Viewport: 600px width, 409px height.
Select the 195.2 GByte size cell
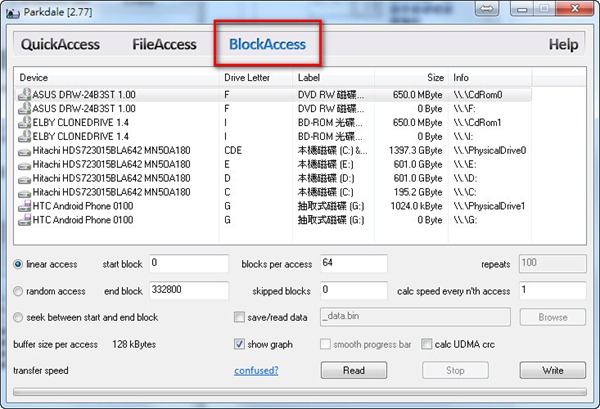[418, 192]
